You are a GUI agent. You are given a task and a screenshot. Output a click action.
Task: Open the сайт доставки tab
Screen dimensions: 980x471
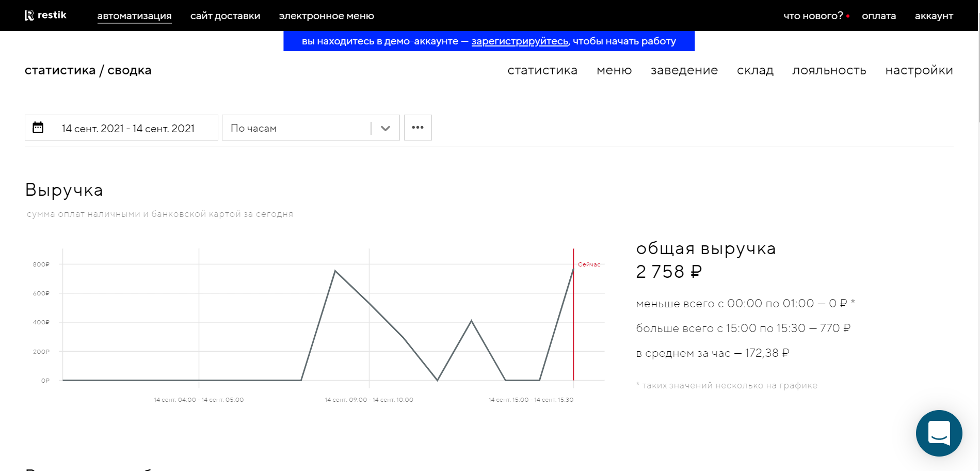point(225,15)
